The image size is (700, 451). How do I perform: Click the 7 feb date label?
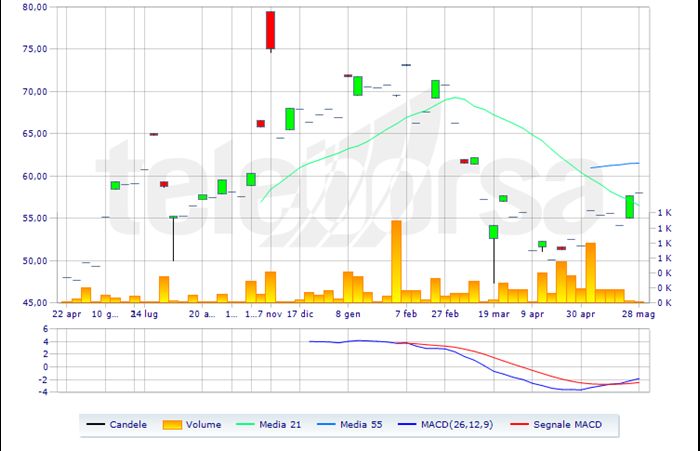pyautogui.click(x=406, y=314)
